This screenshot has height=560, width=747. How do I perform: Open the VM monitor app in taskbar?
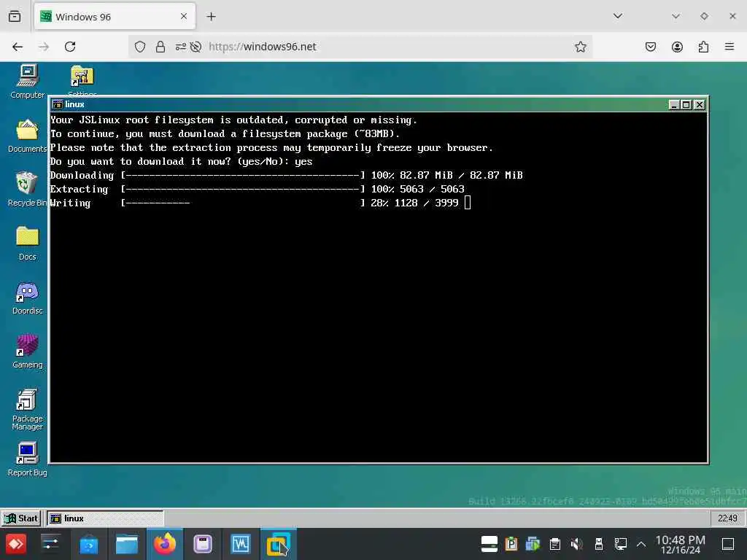(240, 544)
